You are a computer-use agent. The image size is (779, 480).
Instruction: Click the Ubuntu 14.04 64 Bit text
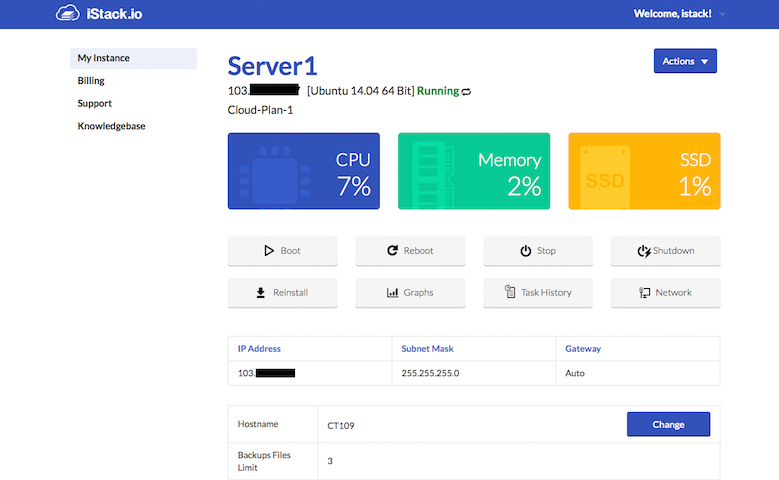361,91
